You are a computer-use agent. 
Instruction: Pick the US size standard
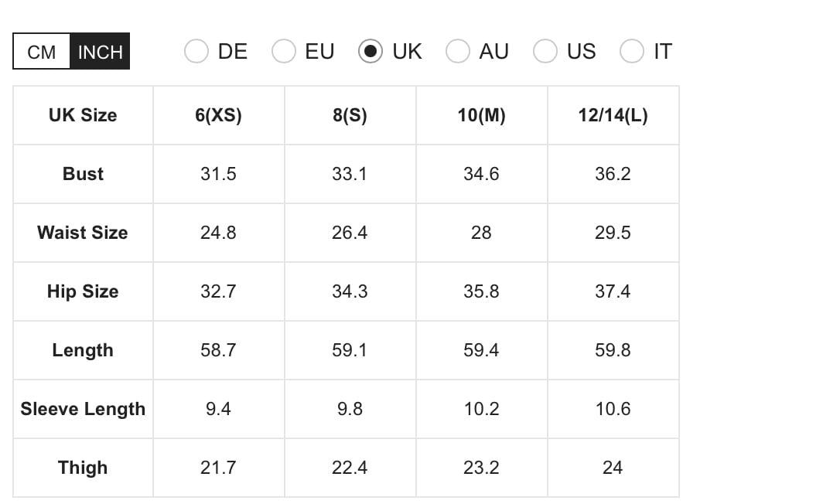pyautogui.click(x=545, y=52)
